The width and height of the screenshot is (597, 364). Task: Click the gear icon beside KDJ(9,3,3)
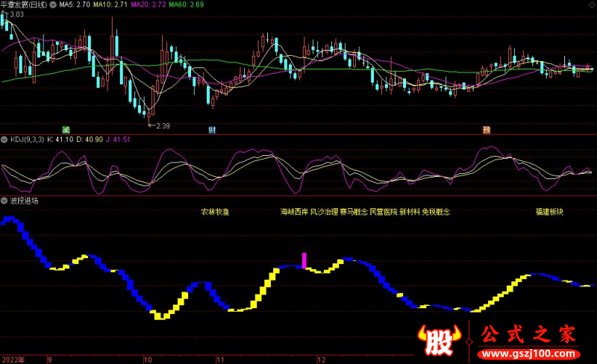point(5,139)
